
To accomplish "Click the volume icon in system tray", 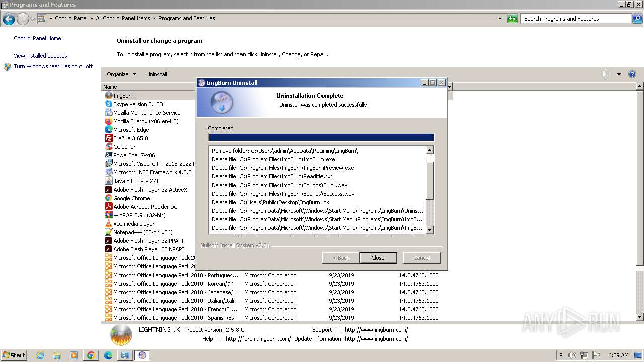I will pos(572,355).
